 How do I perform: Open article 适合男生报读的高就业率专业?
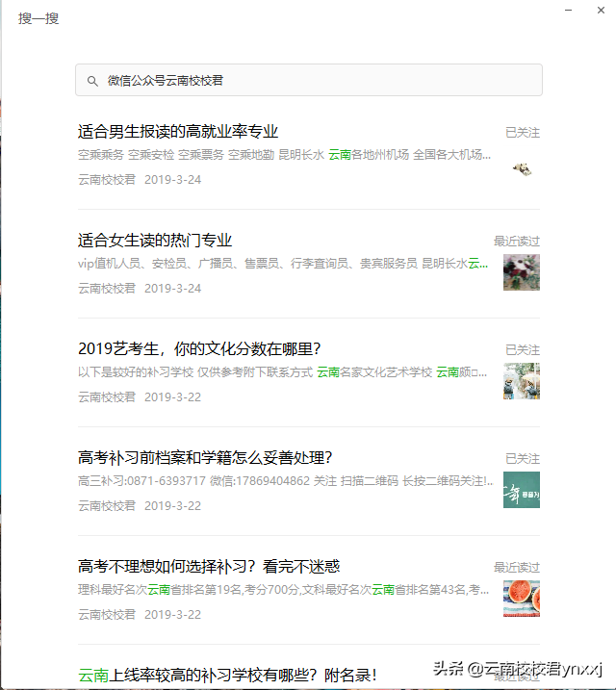[178, 132]
